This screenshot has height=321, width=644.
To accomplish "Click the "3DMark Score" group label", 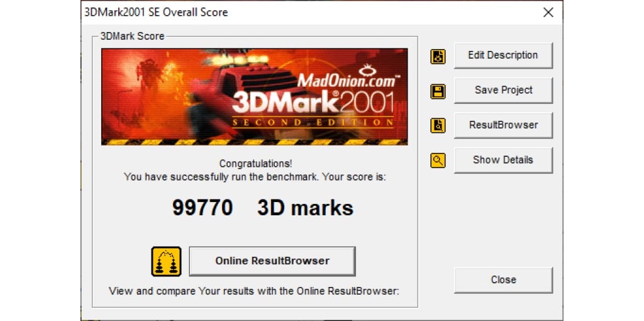I will click(x=132, y=36).
